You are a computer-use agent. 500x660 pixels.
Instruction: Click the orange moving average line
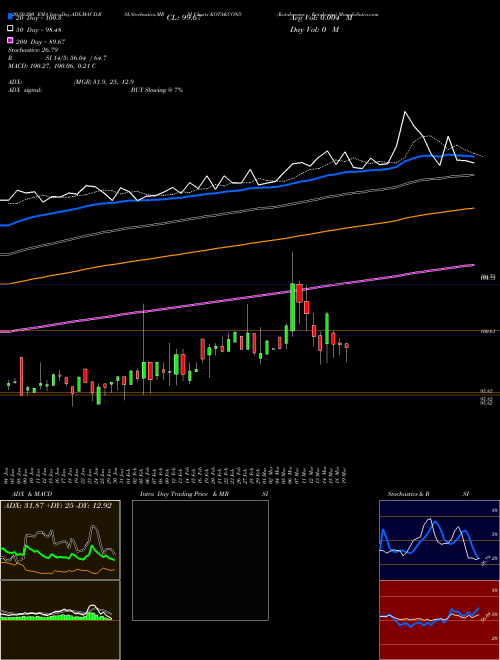point(237,246)
